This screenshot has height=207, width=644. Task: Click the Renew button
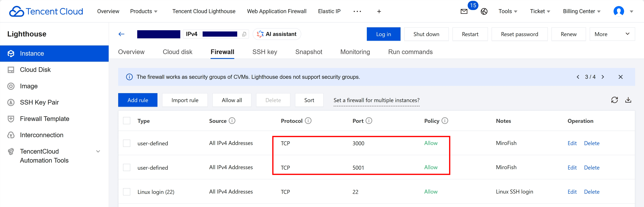coord(569,34)
